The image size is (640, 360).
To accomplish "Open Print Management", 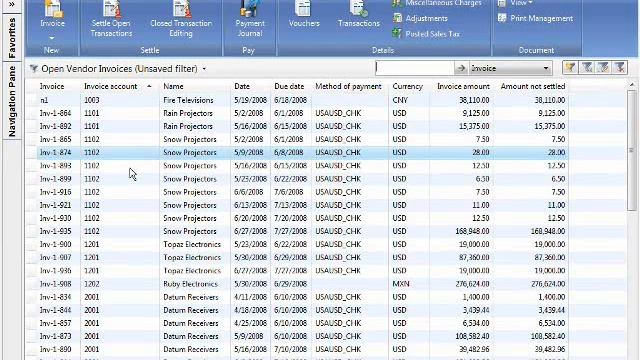I will pyautogui.click(x=536, y=18).
